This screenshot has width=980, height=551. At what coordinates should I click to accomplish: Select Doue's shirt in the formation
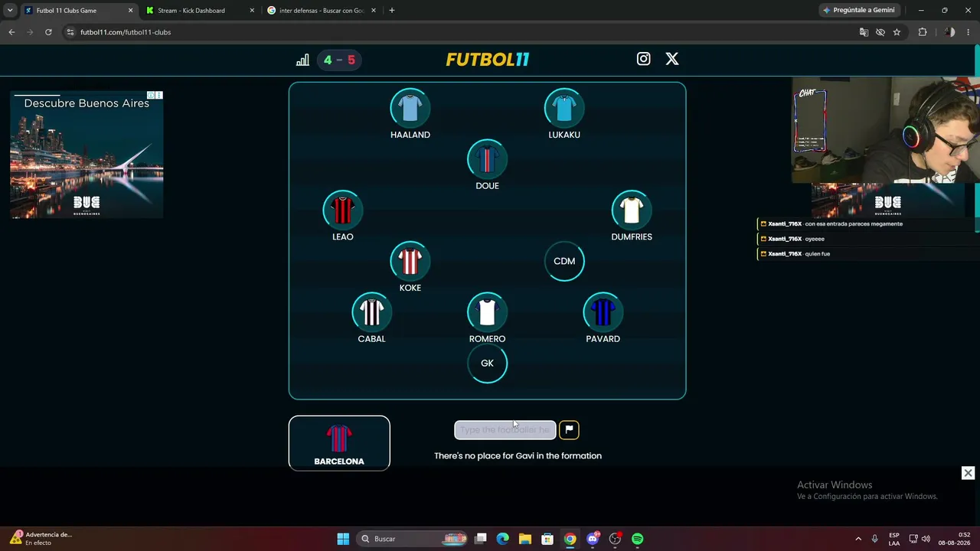[x=487, y=159]
